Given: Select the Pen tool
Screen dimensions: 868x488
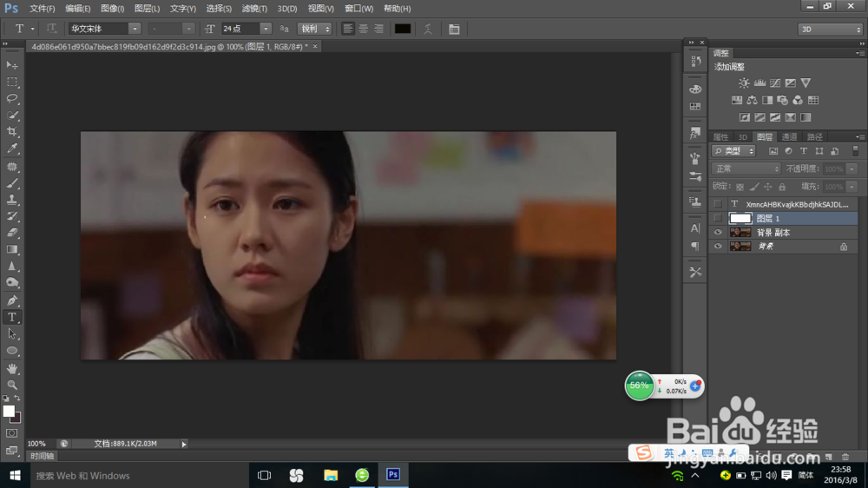Looking at the screenshot, I should click(12, 300).
